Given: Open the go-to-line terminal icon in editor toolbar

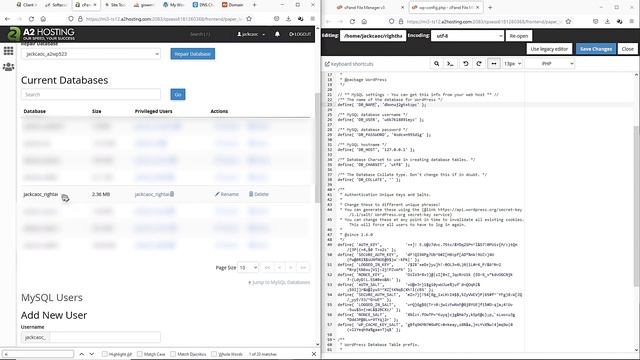Looking at the screenshot, I should (450, 64).
